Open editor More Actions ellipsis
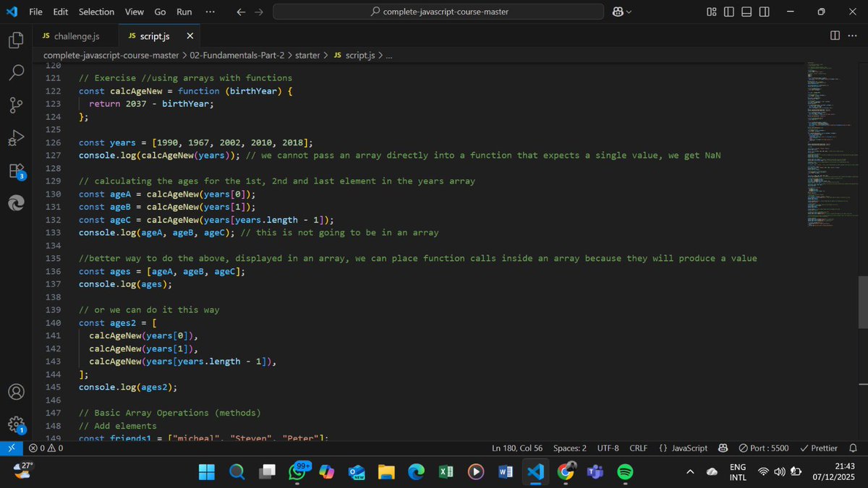The height and width of the screenshot is (488, 868). click(854, 35)
